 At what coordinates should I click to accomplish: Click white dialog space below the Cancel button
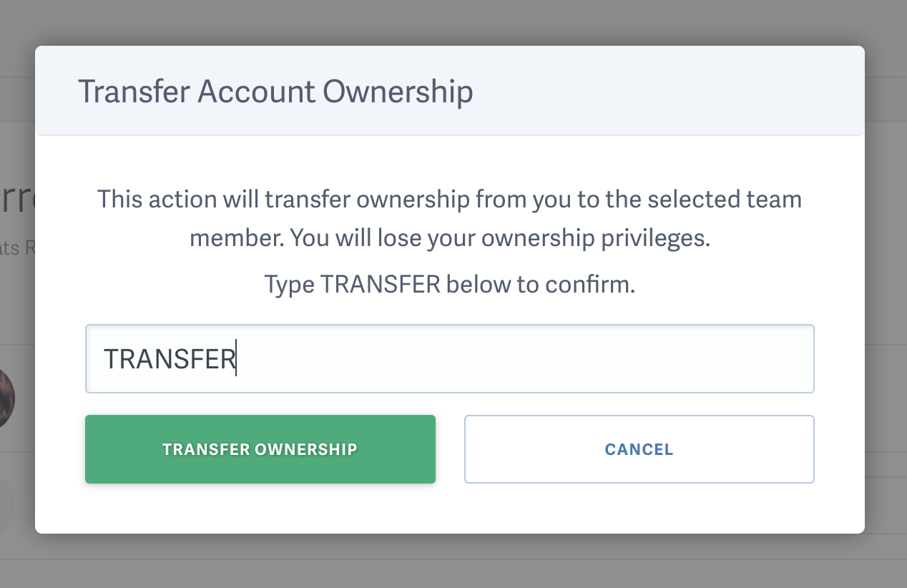(x=639, y=509)
